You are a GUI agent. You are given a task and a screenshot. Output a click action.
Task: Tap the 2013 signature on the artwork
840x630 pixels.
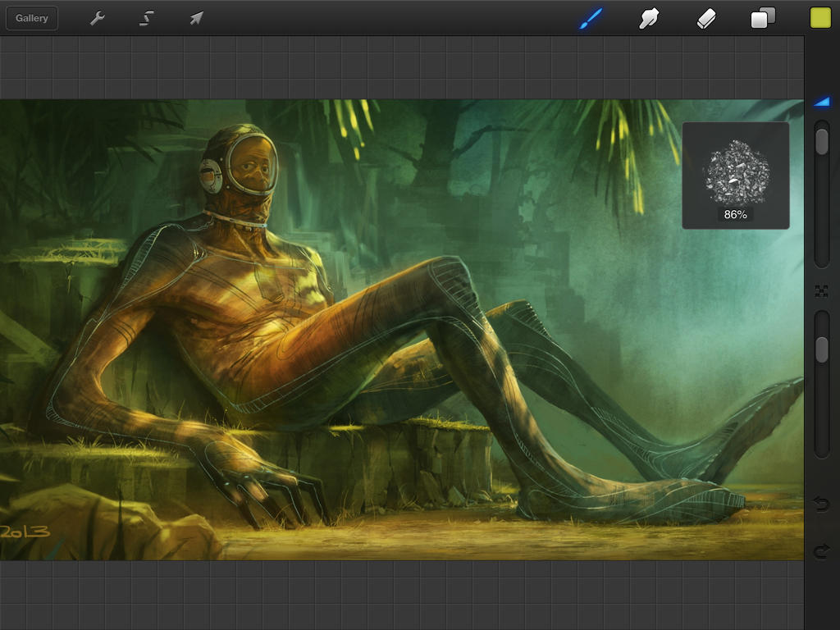25,532
